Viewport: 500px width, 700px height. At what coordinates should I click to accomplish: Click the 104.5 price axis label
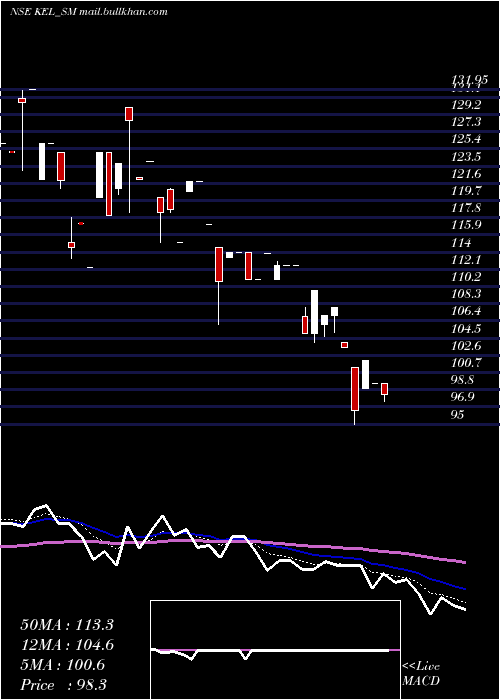[466, 329]
